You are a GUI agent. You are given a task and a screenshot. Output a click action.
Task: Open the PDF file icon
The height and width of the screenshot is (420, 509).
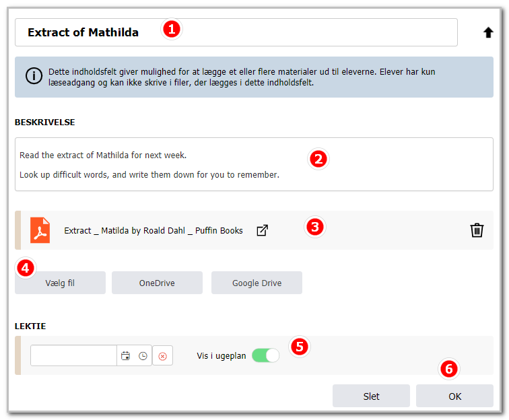40,230
